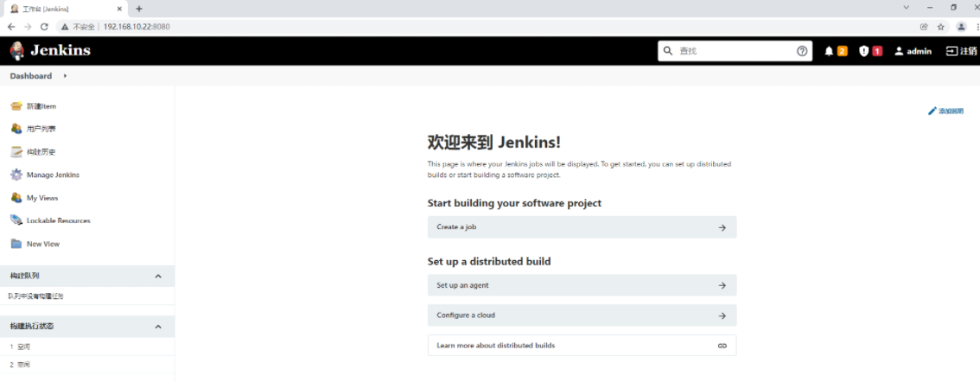Click Set up an agent button
This screenshot has width=980, height=382.
(x=582, y=285)
